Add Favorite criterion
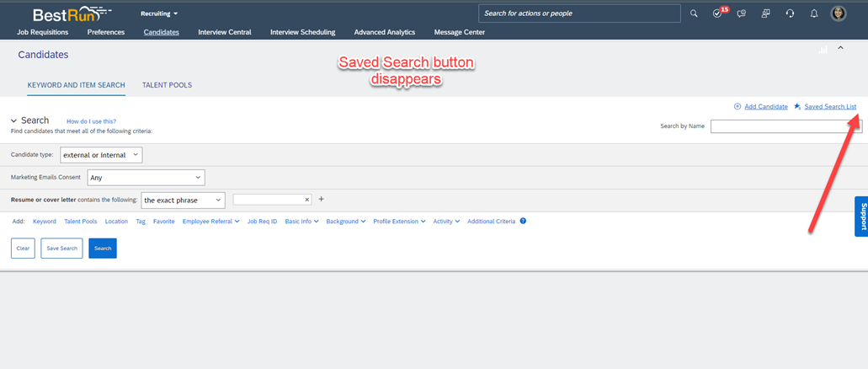This screenshot has height=369, width=868. 164,221
